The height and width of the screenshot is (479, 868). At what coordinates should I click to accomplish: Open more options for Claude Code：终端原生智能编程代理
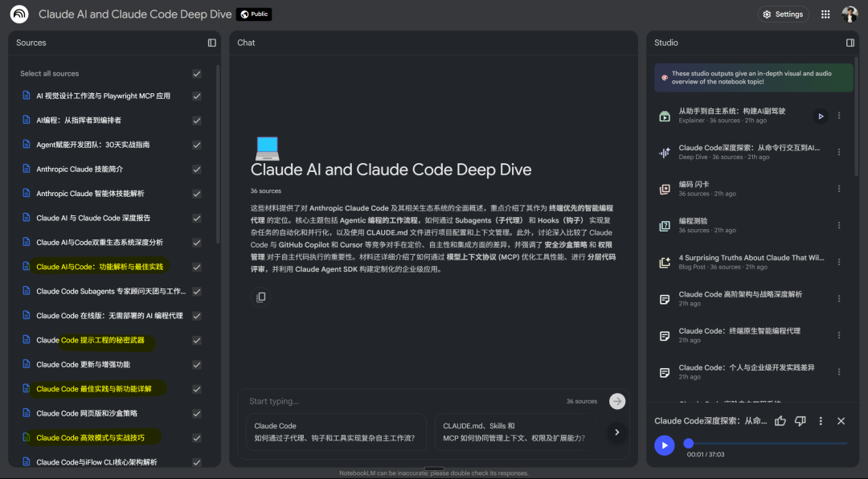pyautogui.click(x=839, y=335)
